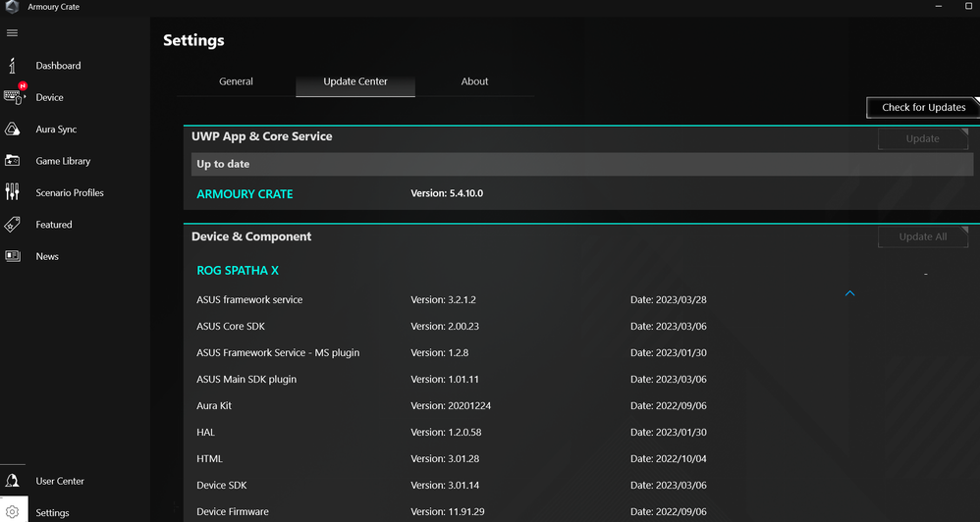
Task: Click 'ASUS framework service' row name
Action: 249,299
